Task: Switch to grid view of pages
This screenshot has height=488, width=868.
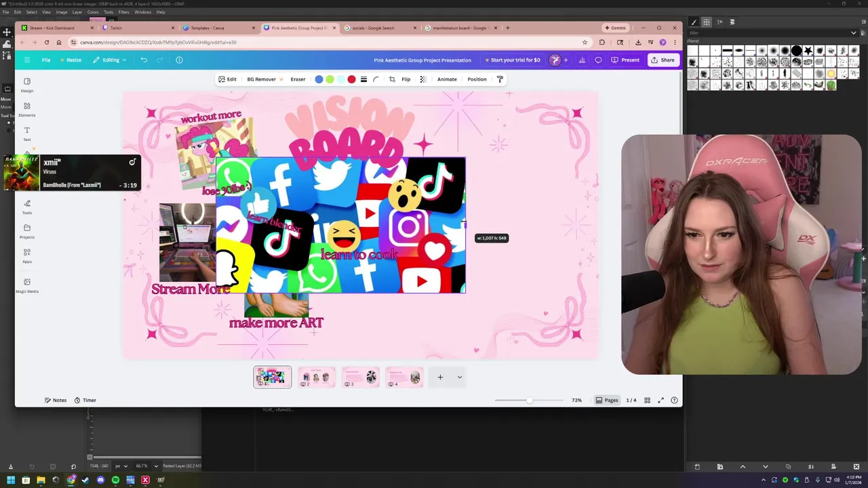Action: [x=647, y=400]
